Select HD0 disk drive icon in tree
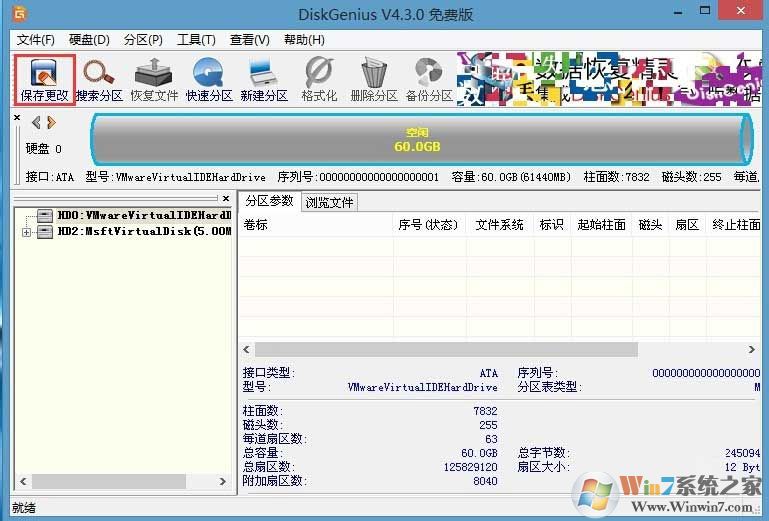 tap(45, 215)
